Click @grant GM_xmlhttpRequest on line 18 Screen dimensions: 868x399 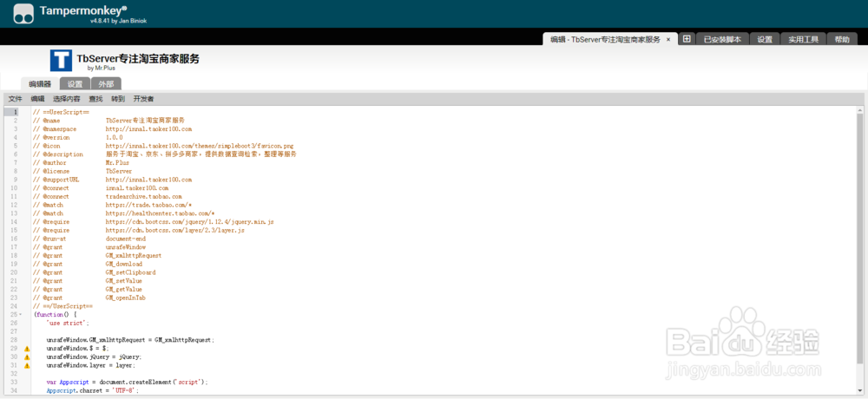(97, 256)
